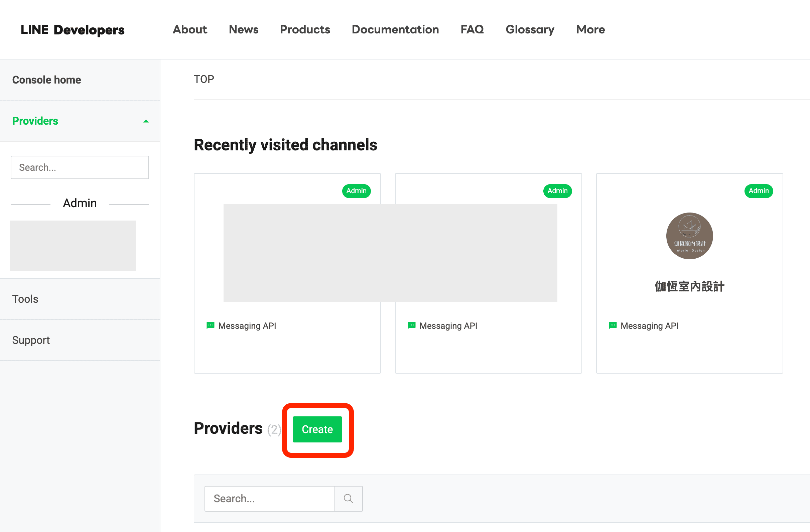Focus the Providers list Search box

click(x=269, y=499)
